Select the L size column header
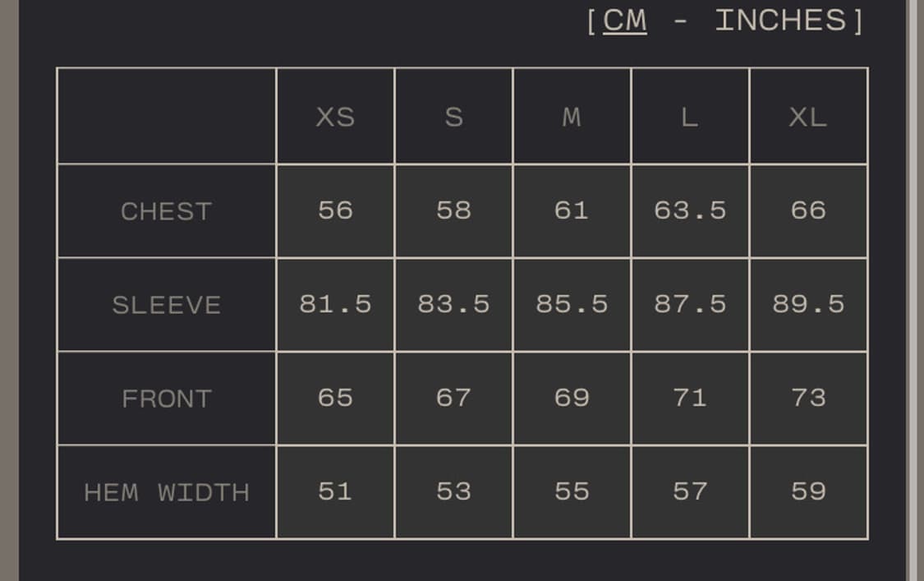 point(690,117)
